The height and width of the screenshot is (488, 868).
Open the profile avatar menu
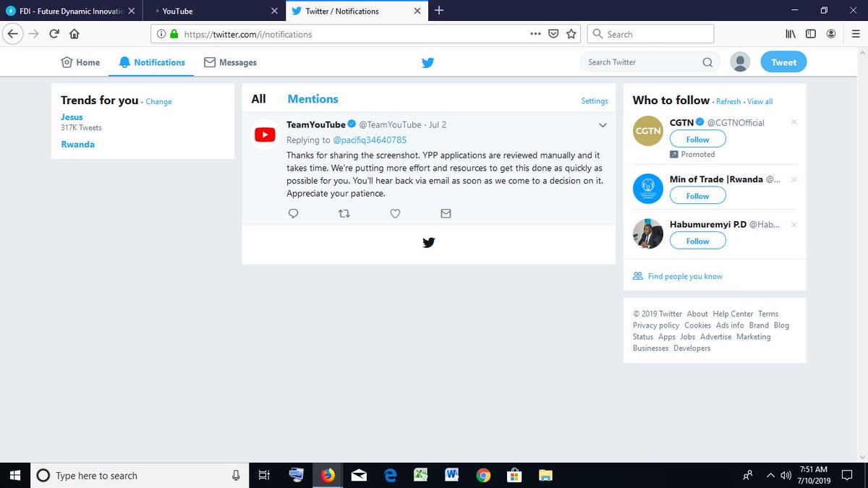[740, 62]
